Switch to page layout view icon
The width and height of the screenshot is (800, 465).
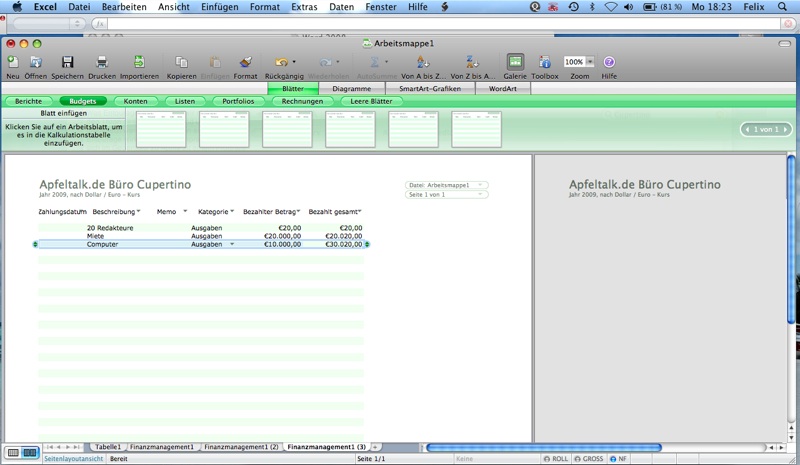pos(30,452)
